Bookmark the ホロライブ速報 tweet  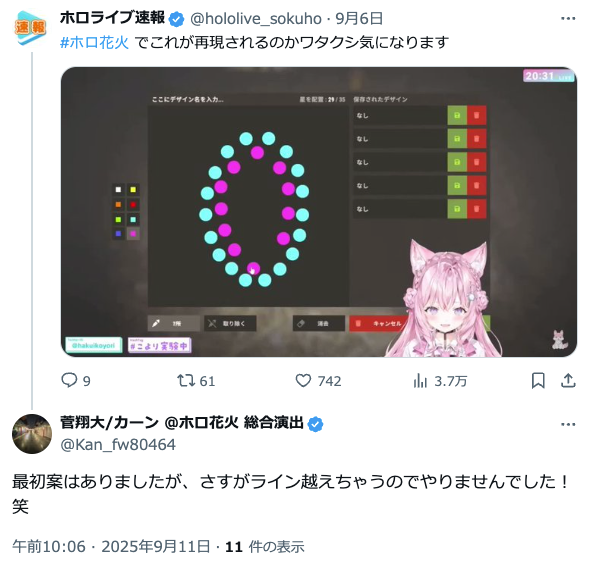point(538,380)
